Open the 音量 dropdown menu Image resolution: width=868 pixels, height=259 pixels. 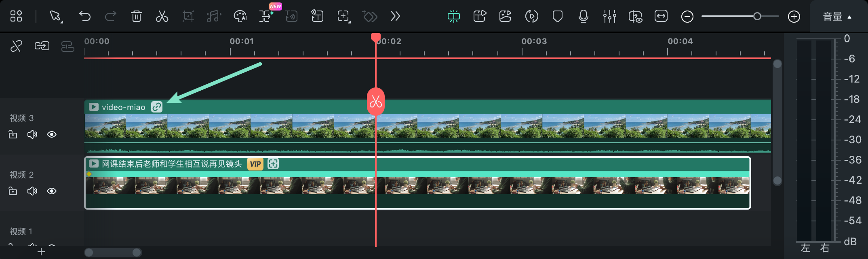[x=837, y=17]
